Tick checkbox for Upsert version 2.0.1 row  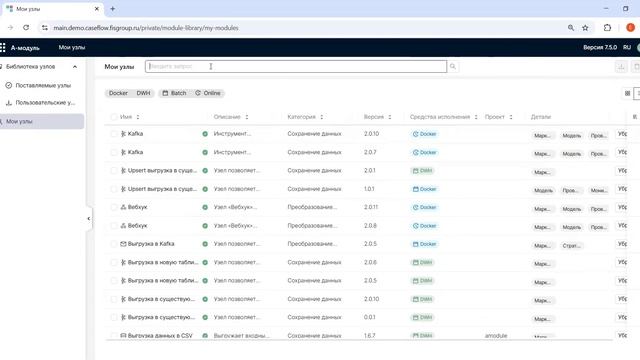[x=114, y=171]
